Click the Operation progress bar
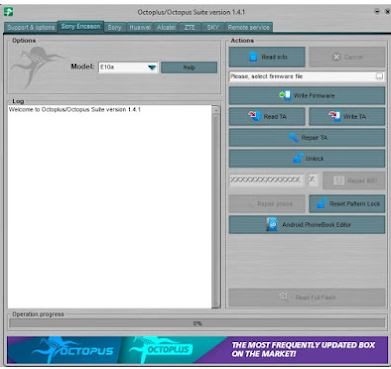This screenshot has width=391, height=369. [x=197, y=323]
